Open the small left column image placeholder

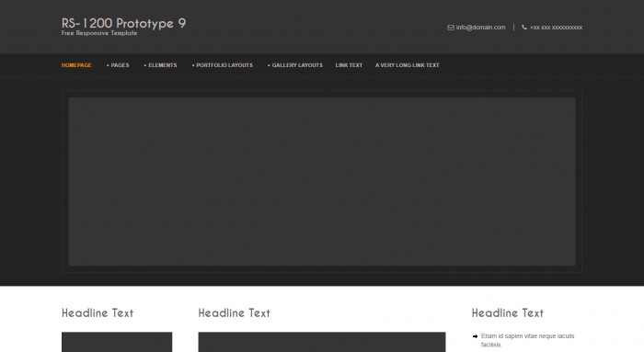pyautogui.click(x=117, y=342)
